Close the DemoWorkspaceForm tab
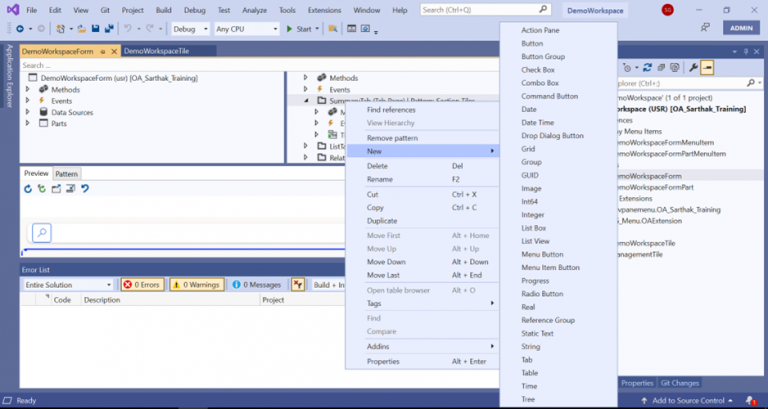The width and height of the screenshot is (768, 409). click(x=114, y=51)
